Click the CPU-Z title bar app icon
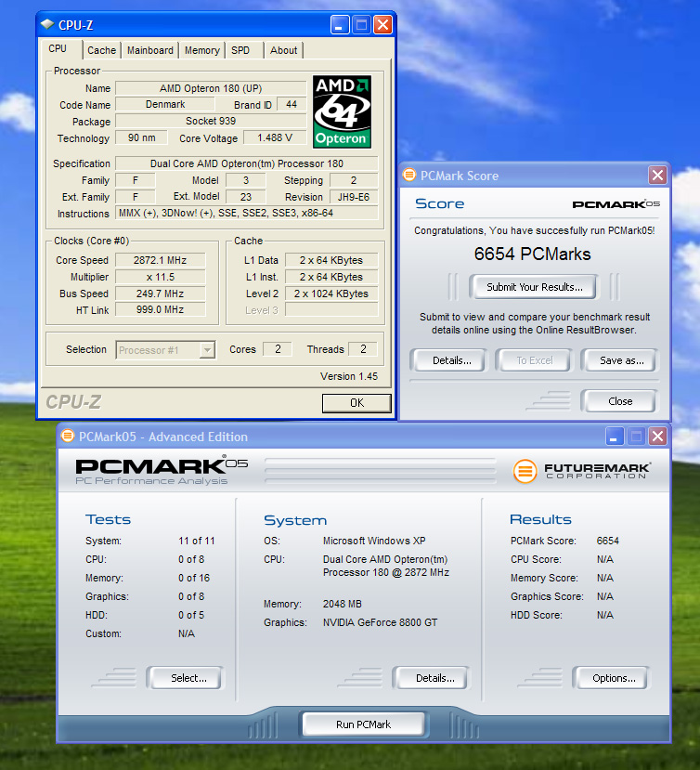This screenshot has width=700, height=770. 47,24
